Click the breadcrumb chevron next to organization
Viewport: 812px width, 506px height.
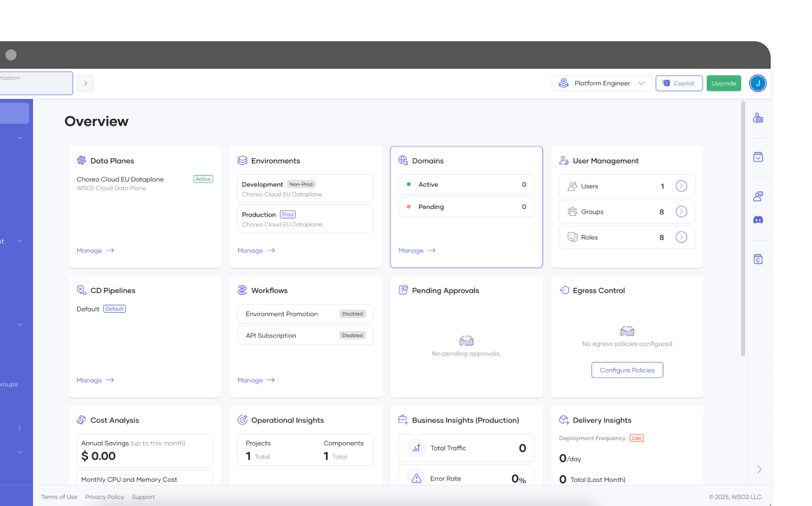(x=85, y=83)
